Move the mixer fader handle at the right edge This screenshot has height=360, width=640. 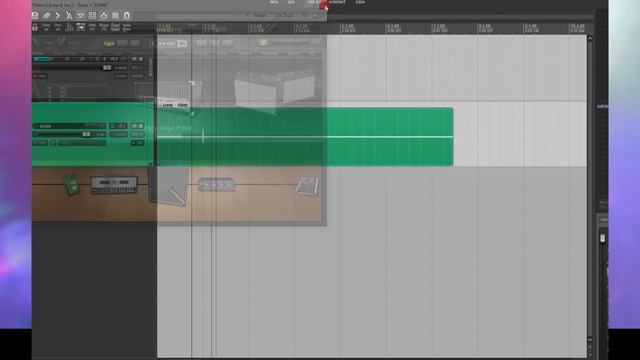(602, 238)
